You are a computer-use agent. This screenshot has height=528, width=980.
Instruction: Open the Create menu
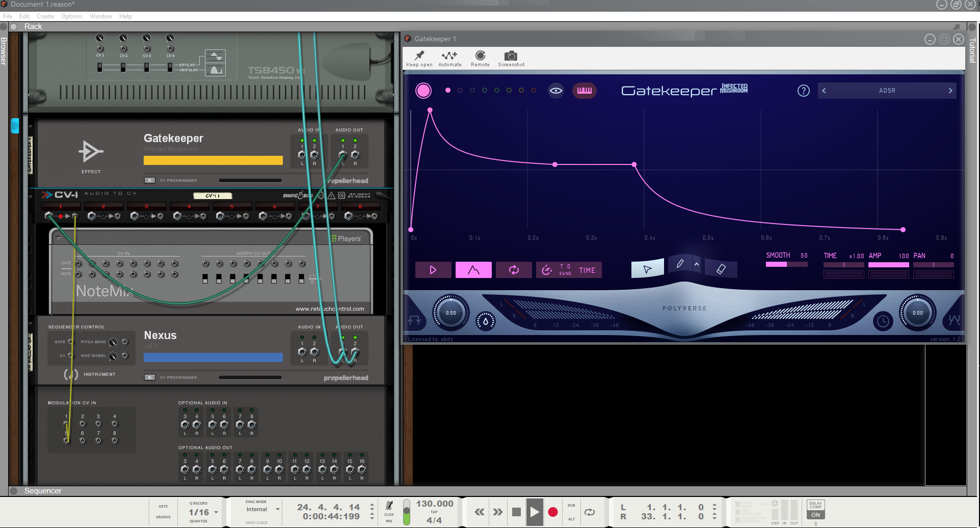(x=45, y=16)
